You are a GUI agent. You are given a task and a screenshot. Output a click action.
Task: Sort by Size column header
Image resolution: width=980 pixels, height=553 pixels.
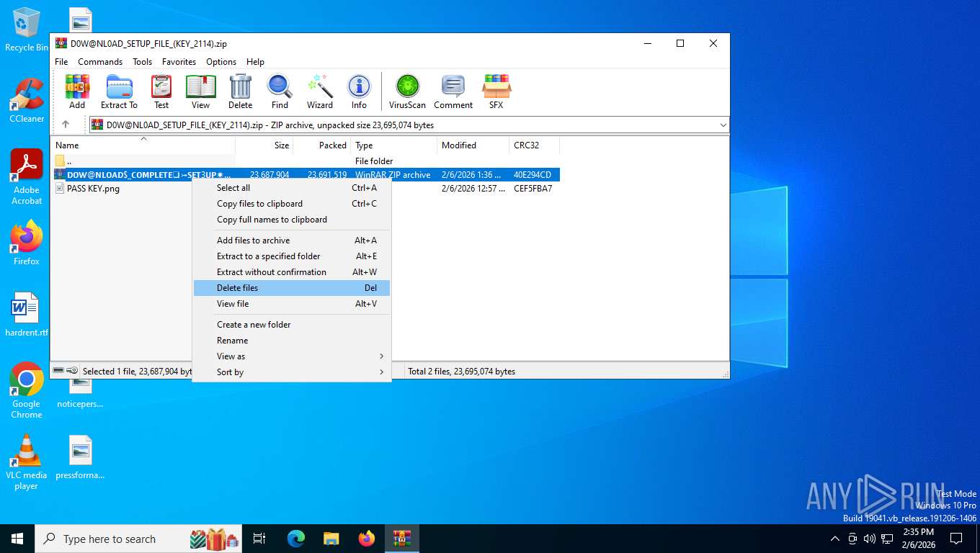264,145
